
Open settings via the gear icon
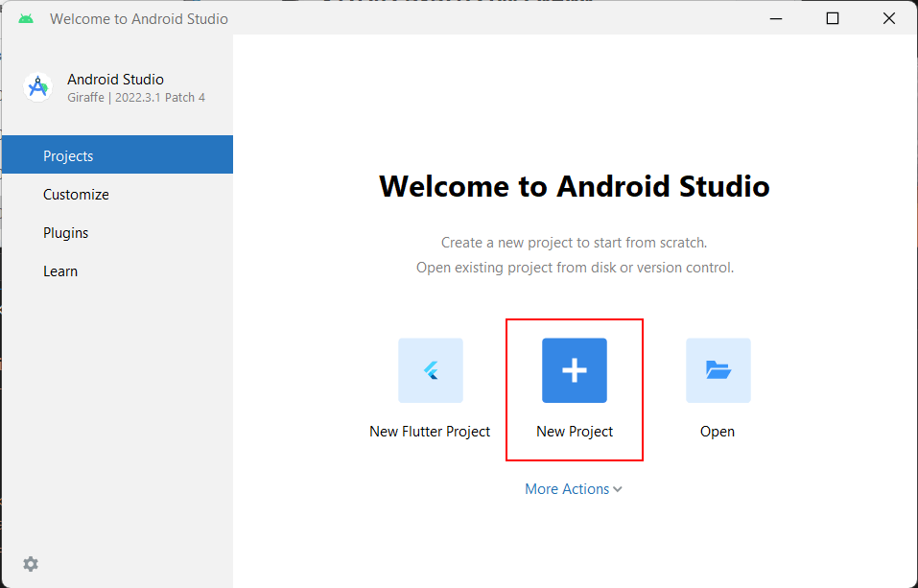31,564
